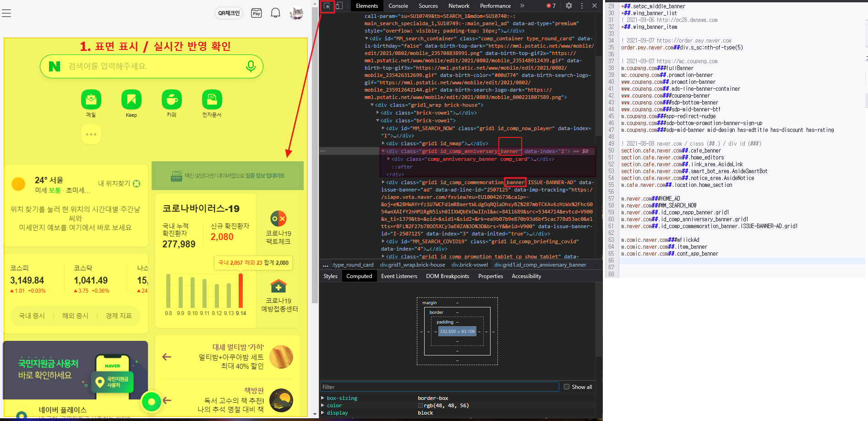Screen dimensions: 868x421
Task: Expand the grid1 id_nmap node
Action: [x=383, y=144]
